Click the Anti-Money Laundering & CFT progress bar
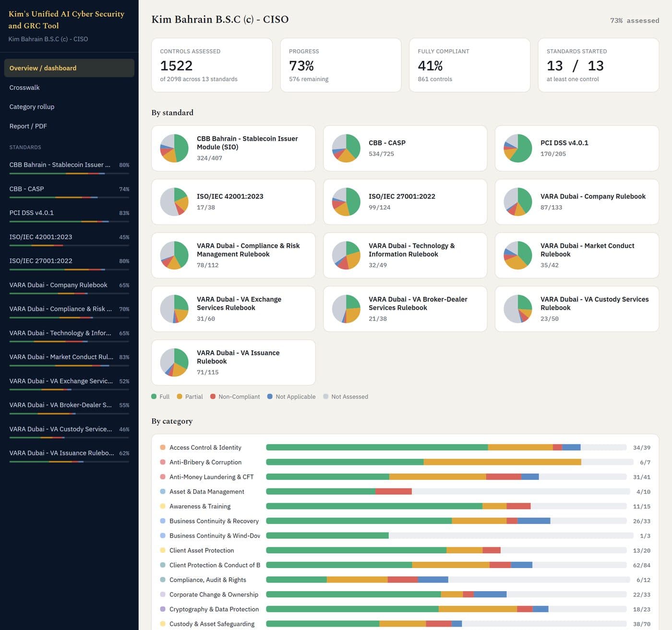 (x=446, y=477)
